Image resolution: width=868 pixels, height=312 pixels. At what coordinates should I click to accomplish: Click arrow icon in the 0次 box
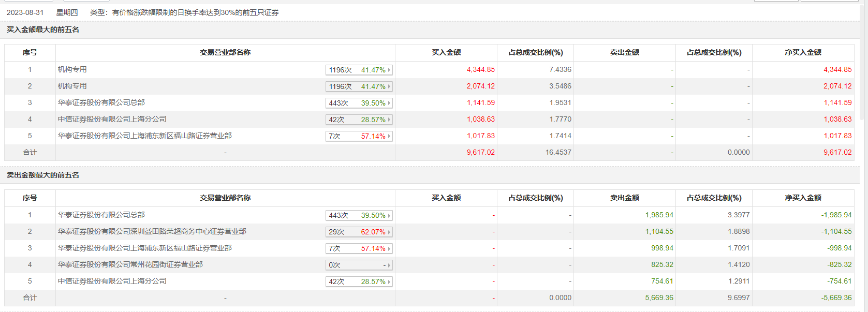pyautogui.click(x=389, y=265)
